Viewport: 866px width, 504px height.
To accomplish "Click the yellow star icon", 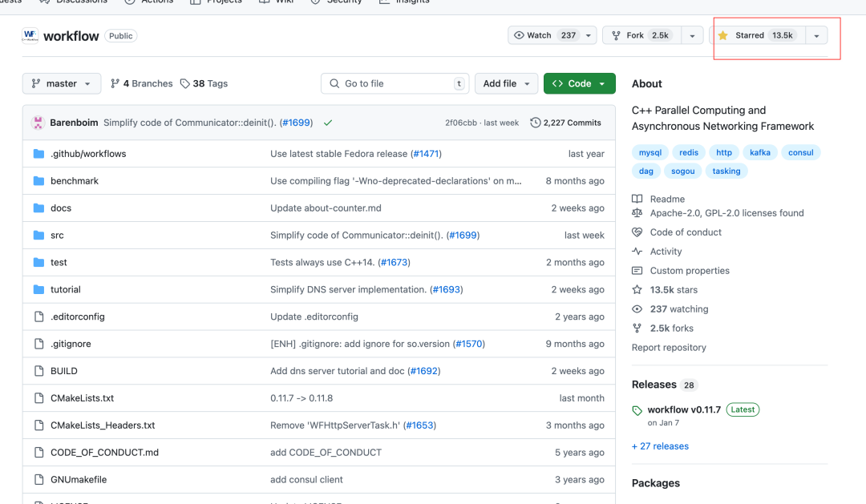I will pos(722,35).
